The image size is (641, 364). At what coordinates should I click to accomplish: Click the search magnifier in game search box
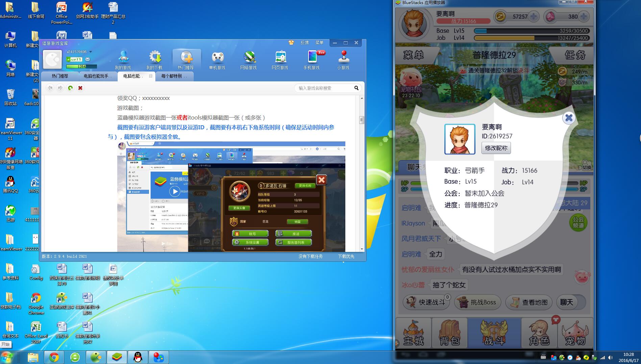(x=356, y=88)
